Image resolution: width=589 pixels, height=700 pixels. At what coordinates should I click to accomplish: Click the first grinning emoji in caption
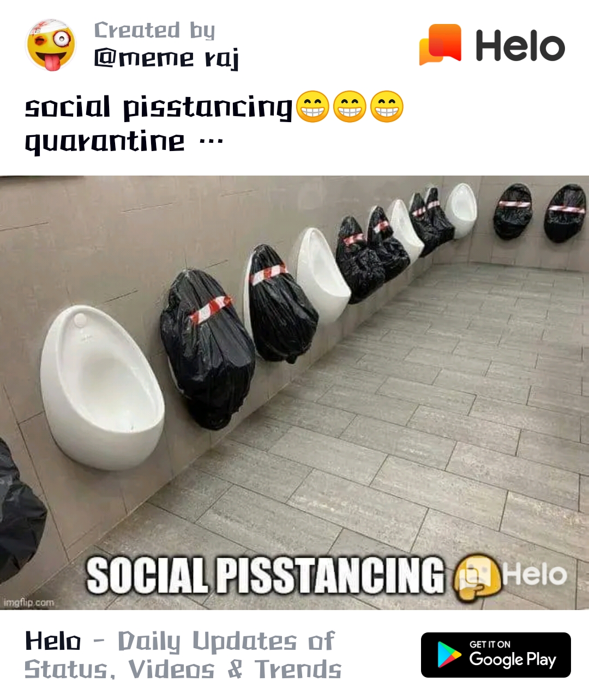click(x=312, y=106)
